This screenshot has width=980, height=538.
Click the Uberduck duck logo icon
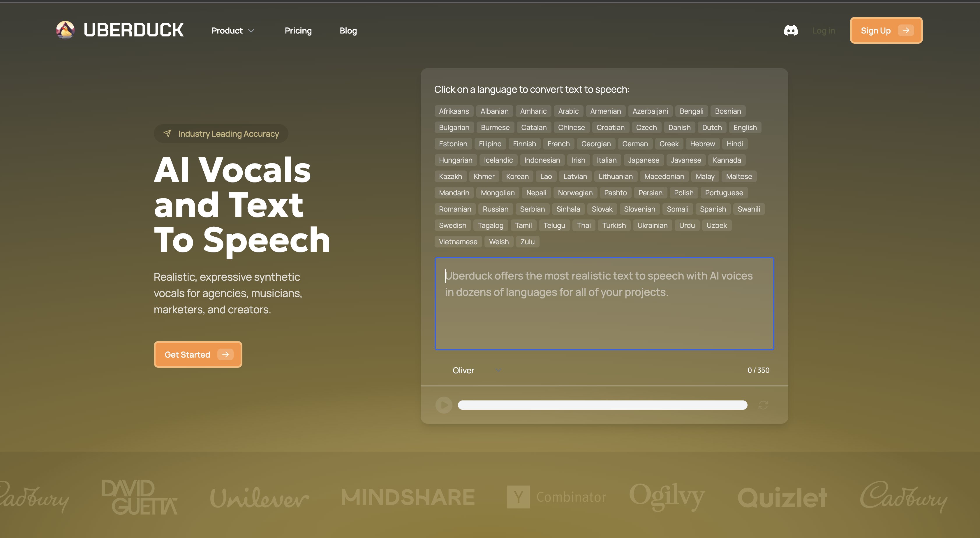(x=66, y=30)
